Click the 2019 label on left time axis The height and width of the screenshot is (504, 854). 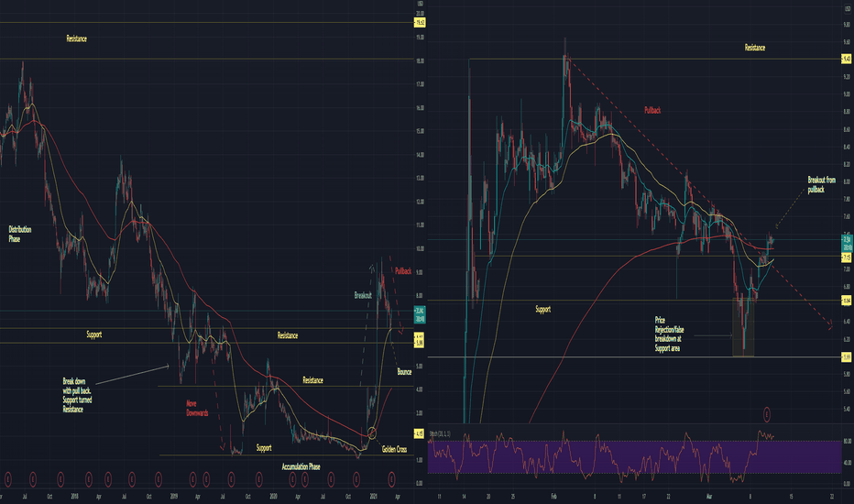(x=174, y=497)
